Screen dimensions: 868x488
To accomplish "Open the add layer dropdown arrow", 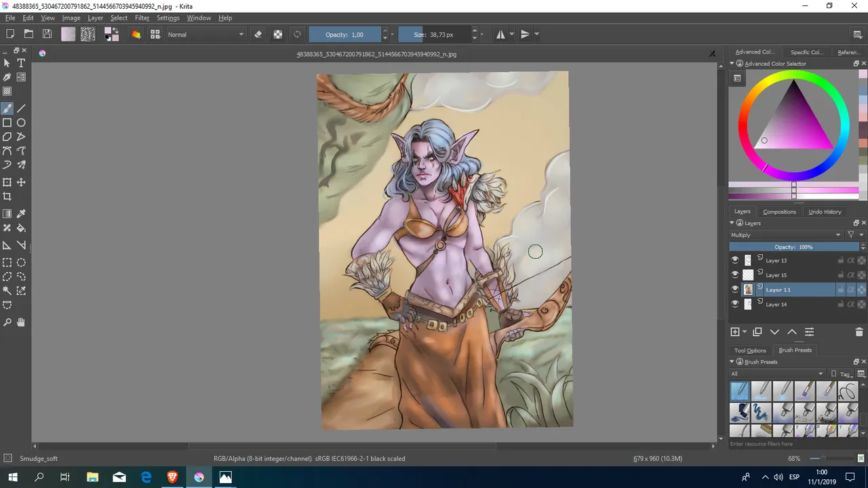I will [x=745, y=332].
